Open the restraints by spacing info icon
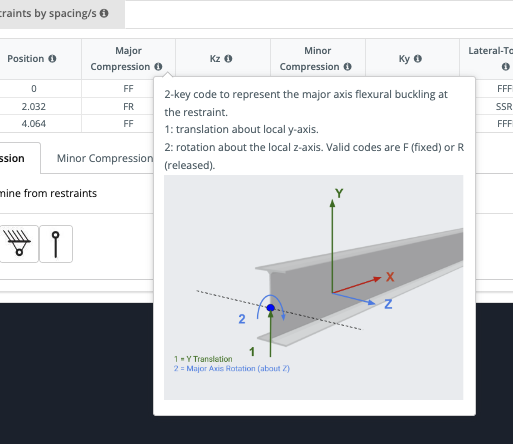513x444 pixels. pyautogui.click(x=104, y=13)
